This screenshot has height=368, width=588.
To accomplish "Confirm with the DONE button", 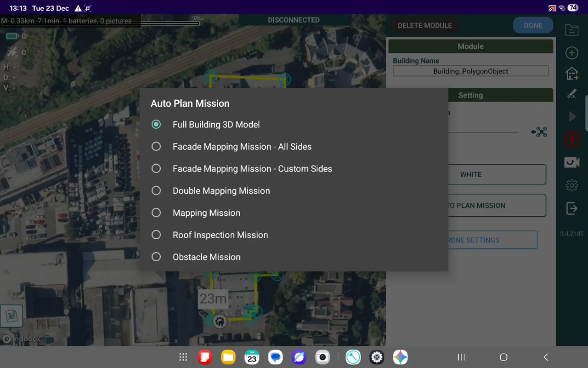I will click(533, 25).
